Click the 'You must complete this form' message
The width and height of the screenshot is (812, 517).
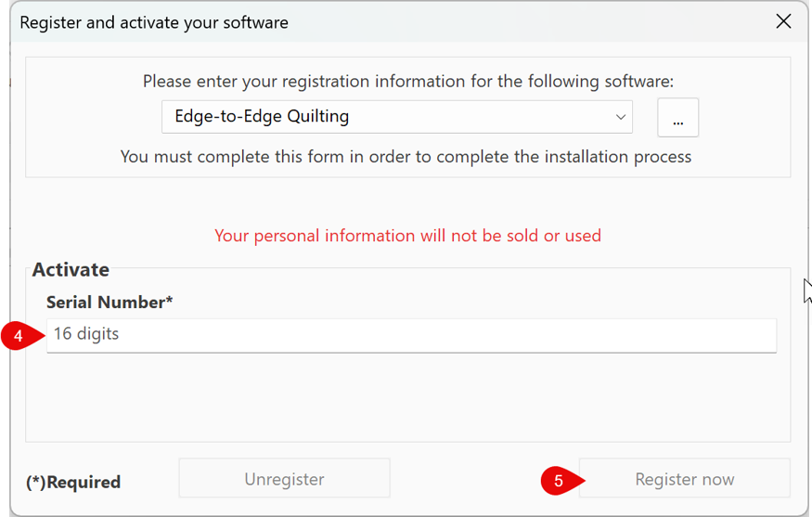pos(406,157)
